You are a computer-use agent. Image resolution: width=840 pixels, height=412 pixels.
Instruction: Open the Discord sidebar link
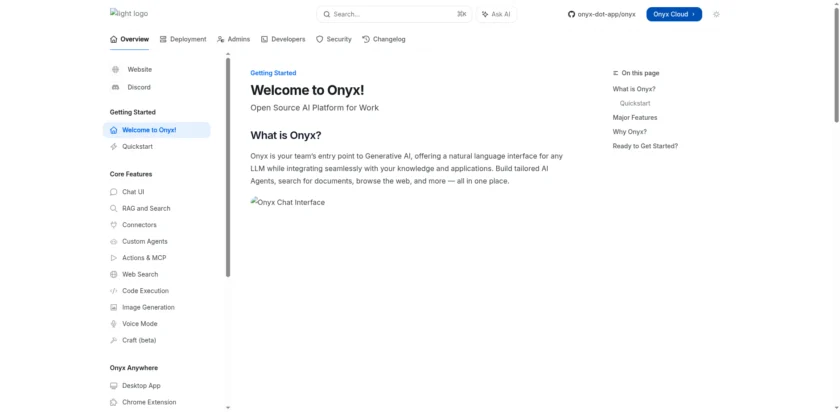coord(139,87)
